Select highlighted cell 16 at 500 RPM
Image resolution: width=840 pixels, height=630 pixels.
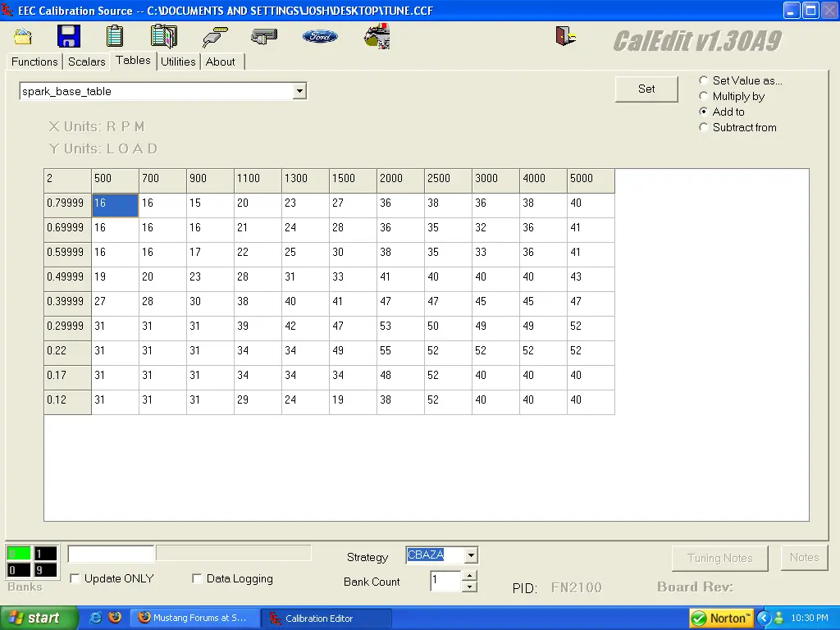coord(115,205)
